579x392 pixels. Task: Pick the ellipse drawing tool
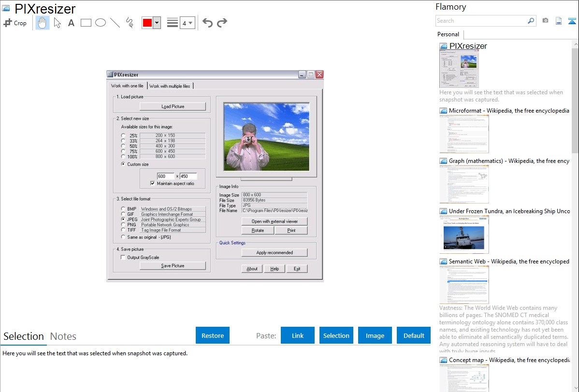click(101, 23)
